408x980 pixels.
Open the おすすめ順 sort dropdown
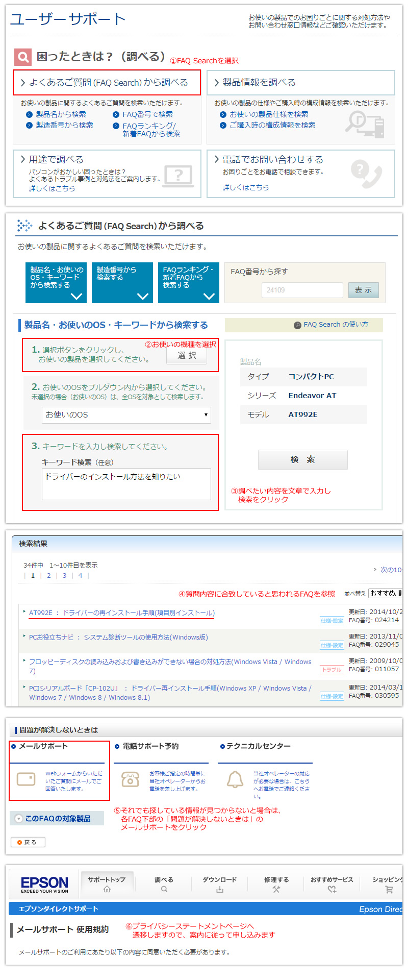tap(386, 593)
